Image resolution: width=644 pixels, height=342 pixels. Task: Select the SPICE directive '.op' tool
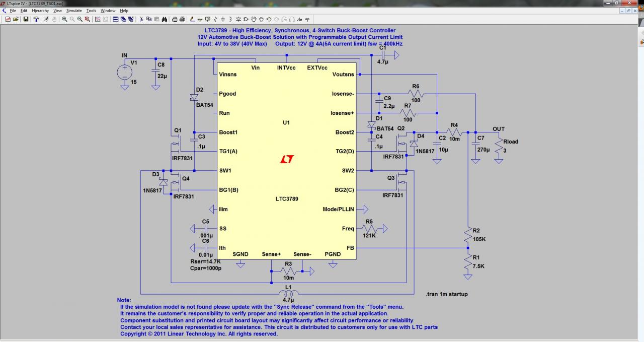pyautogui.click(x=307, y=19)
